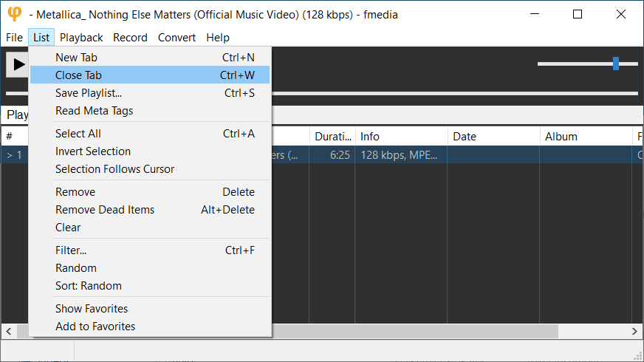Maximize the fmedia window
This screenshot has width=644, height=362.
(x=578, y=14)
